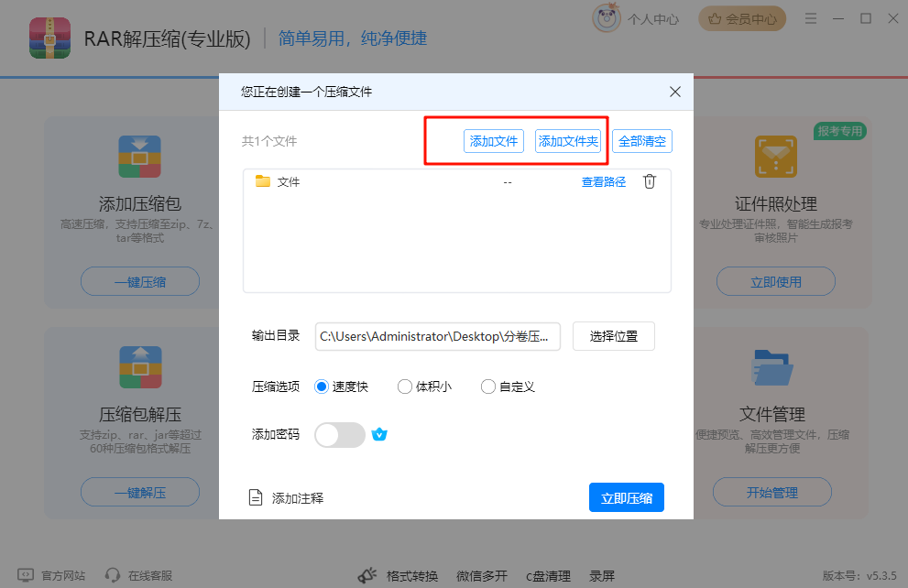Click the 证件照处理 ID photo icon
This screenshot has height=588, width=908.
point(775,157)
